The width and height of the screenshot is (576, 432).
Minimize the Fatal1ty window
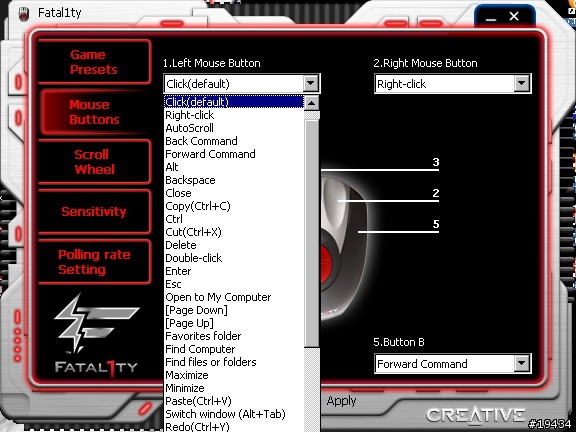[x=491, y=17]
